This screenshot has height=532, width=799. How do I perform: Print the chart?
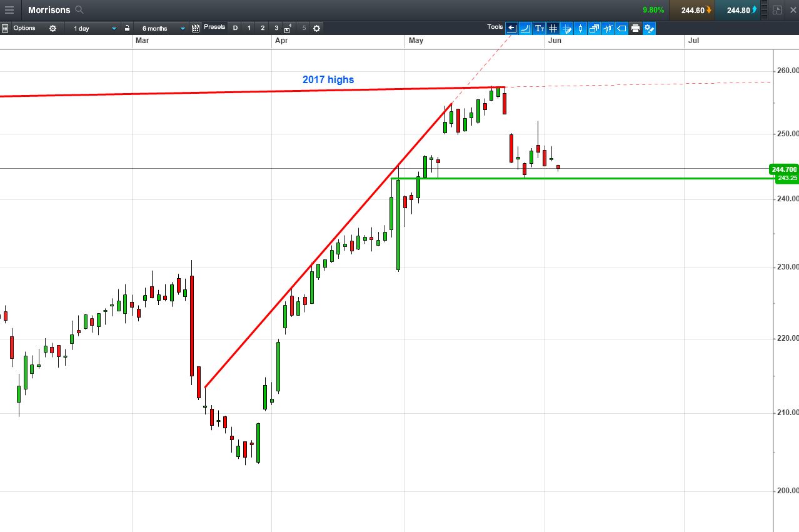635,28
